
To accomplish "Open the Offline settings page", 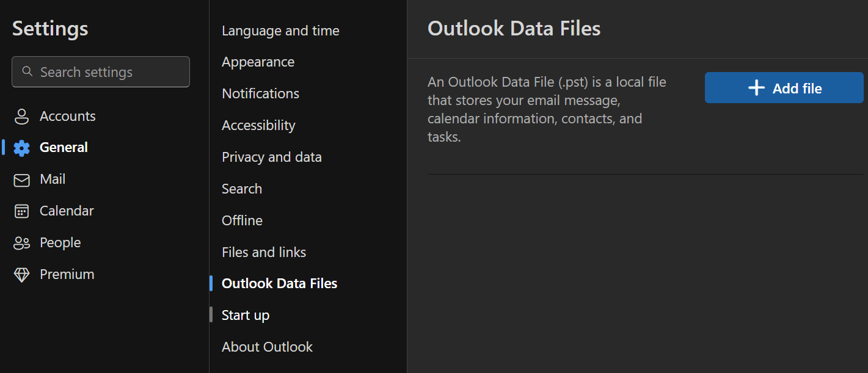I will coord(242,220).
